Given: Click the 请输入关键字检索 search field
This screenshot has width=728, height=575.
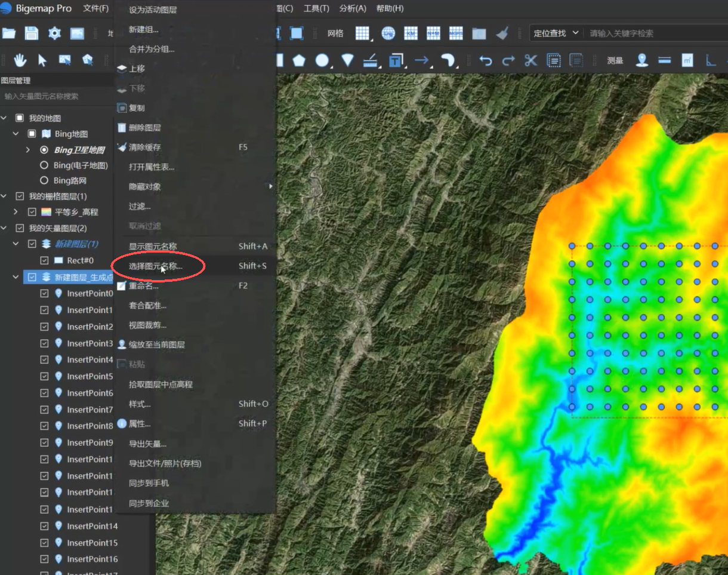Looking at the screenshot, I should pyautogui.click(x=656, y=33).
